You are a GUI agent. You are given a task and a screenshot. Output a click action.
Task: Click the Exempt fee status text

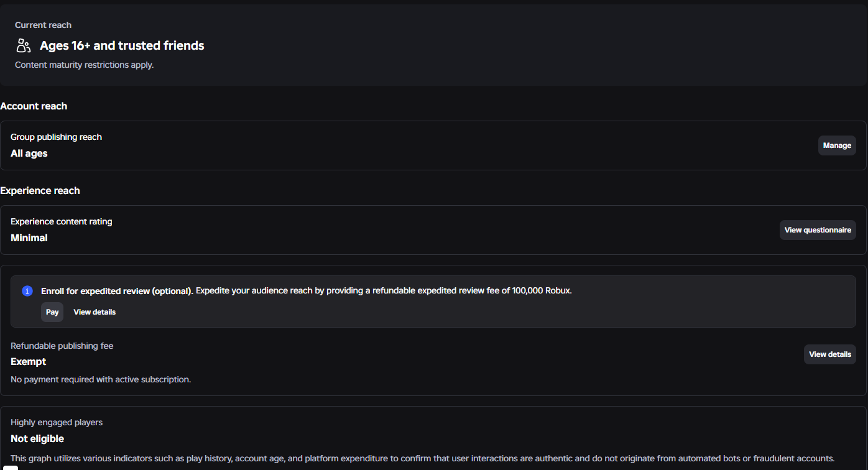click(x=29, y=362)
